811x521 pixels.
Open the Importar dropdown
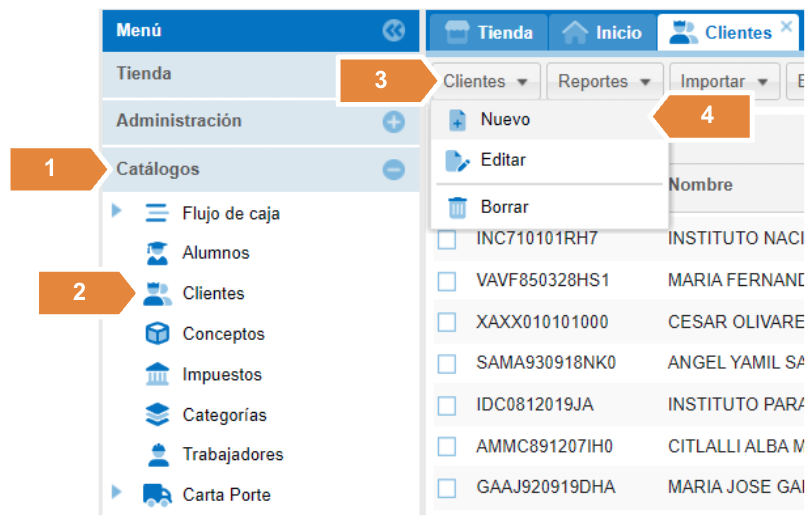coord(724,82)
